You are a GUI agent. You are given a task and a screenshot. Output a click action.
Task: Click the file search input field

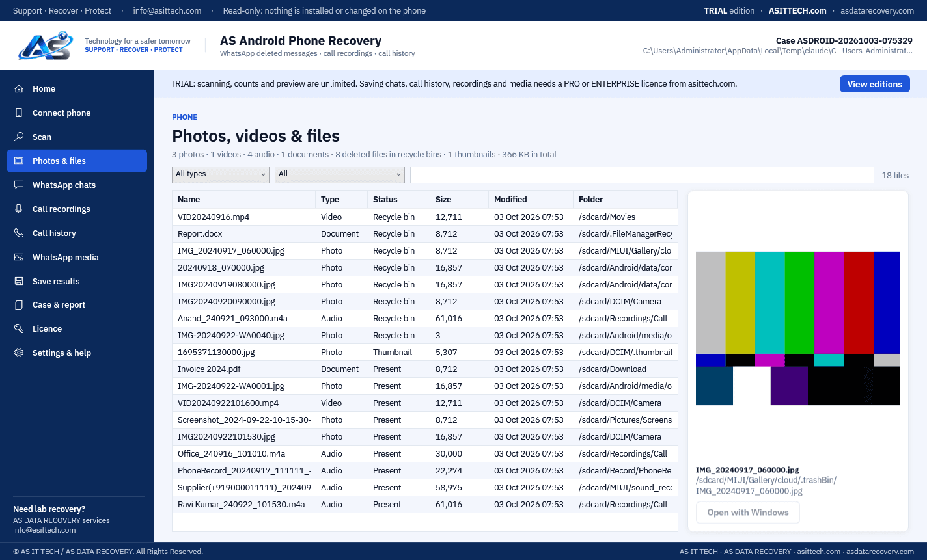click(642, 175)
